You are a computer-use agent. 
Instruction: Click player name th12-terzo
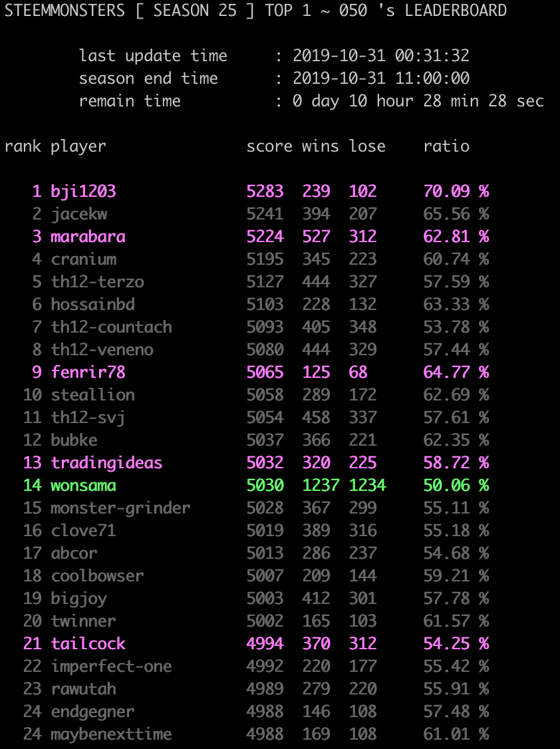97,282
